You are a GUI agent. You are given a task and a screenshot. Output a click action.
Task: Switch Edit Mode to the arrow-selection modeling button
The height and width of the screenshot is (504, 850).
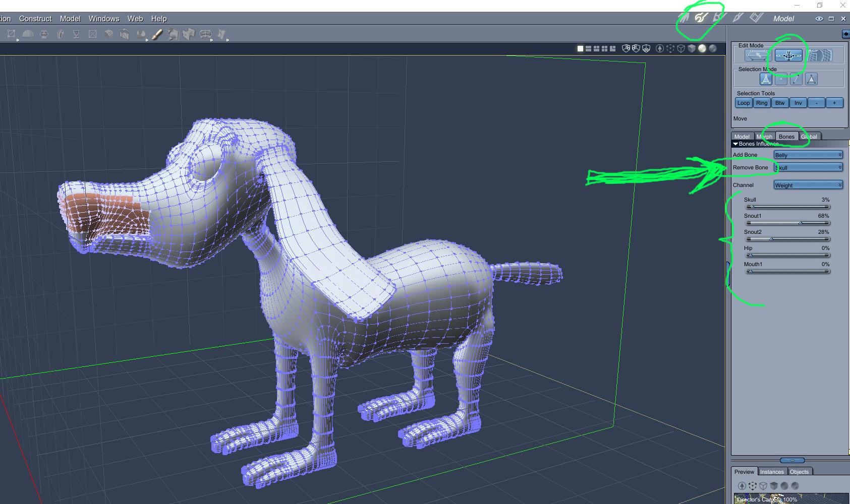tap(758, 55)
